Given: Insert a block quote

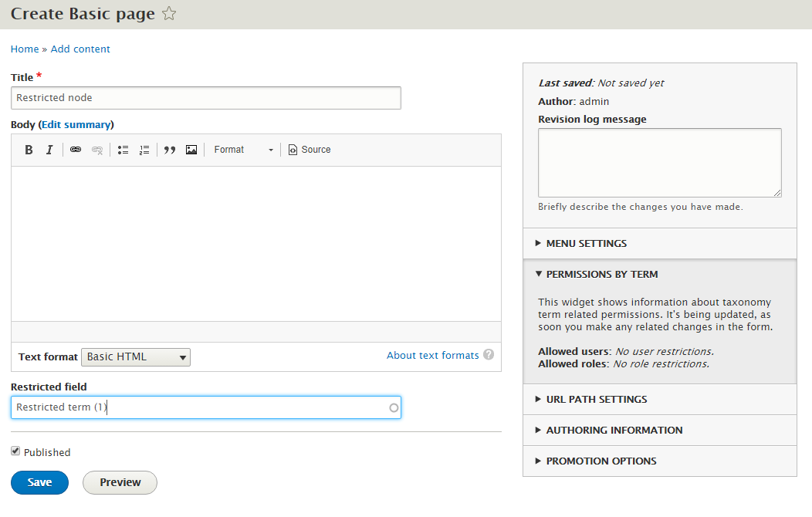Looking at the screenshot, I should pyautogui.click(x=169, y=149).
